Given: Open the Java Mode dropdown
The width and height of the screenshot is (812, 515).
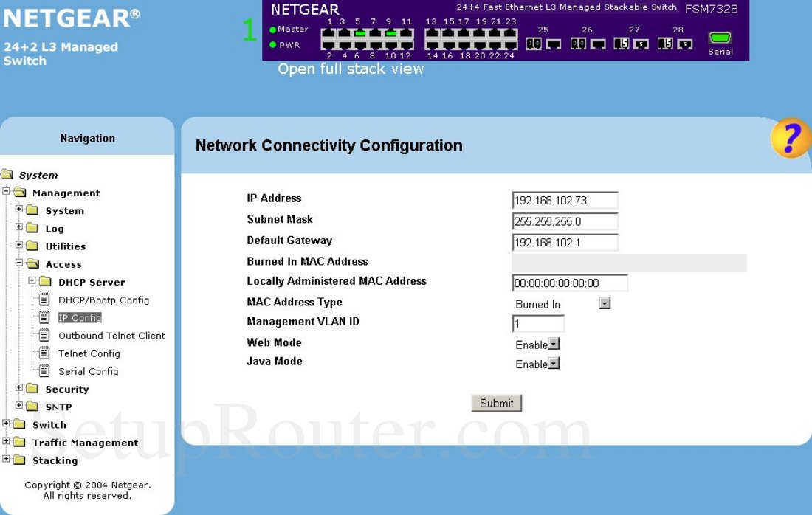Looking at the screenshot, I should 554,363.
